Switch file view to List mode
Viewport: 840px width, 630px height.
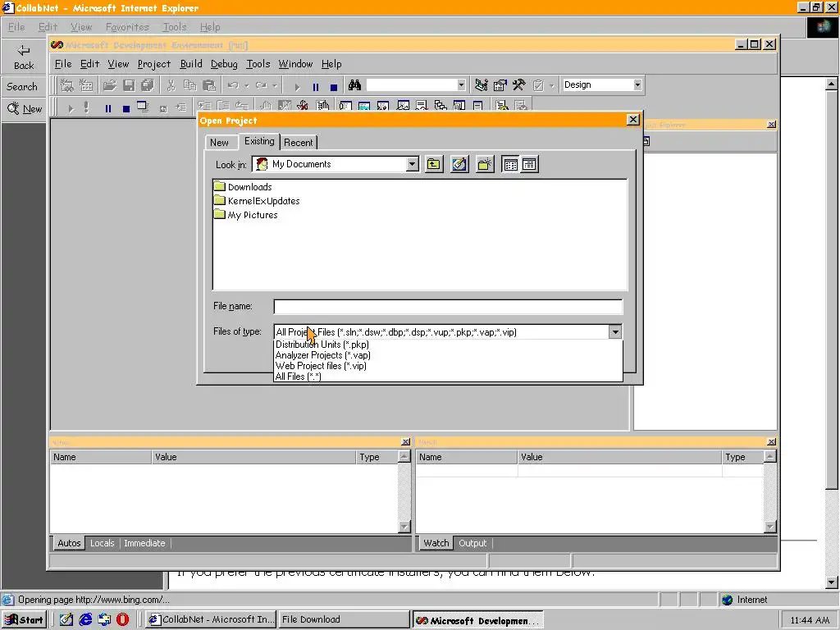(510, 164)
